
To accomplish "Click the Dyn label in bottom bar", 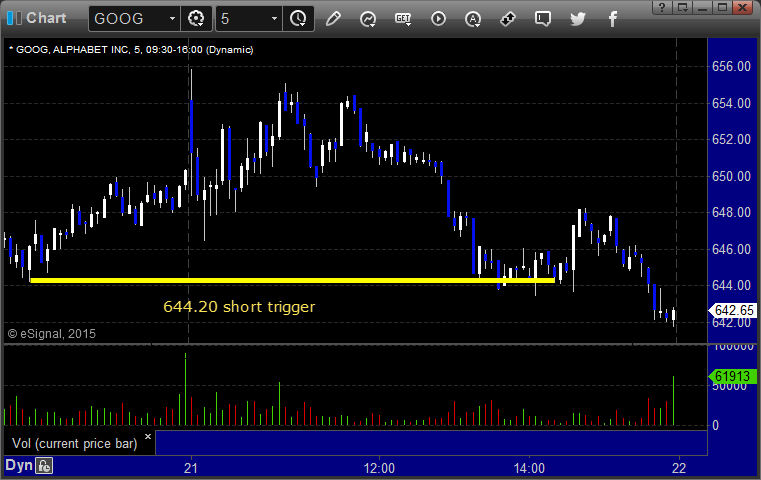I will pyautogui.click(x=19, y=465).
